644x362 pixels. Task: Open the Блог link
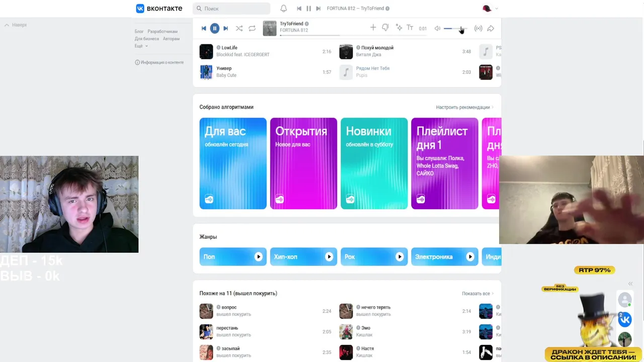[139, 32]
